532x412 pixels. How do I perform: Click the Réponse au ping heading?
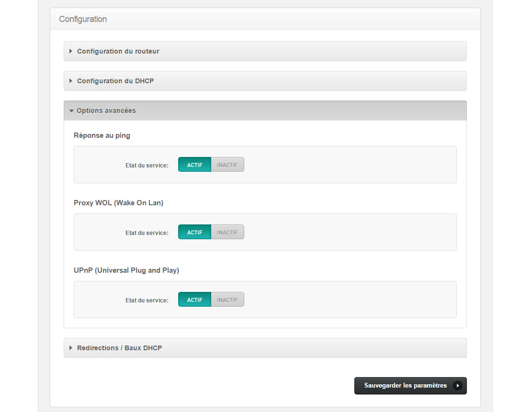click(102, 135)
